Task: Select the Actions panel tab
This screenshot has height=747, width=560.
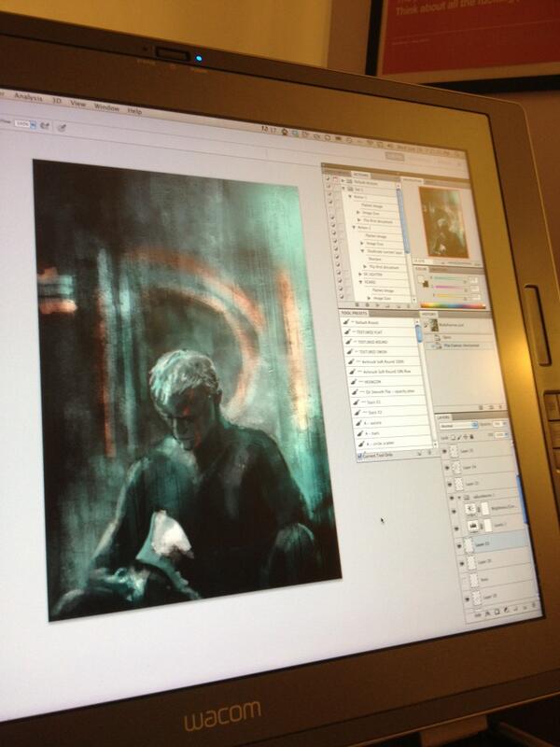Action: 360,175
